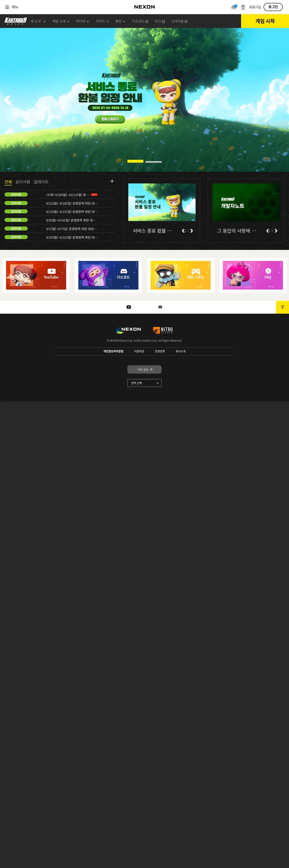Next arrow in 서비스 종료 card
Viewport: 289px width, 868px height.
(x=192, y=231)
